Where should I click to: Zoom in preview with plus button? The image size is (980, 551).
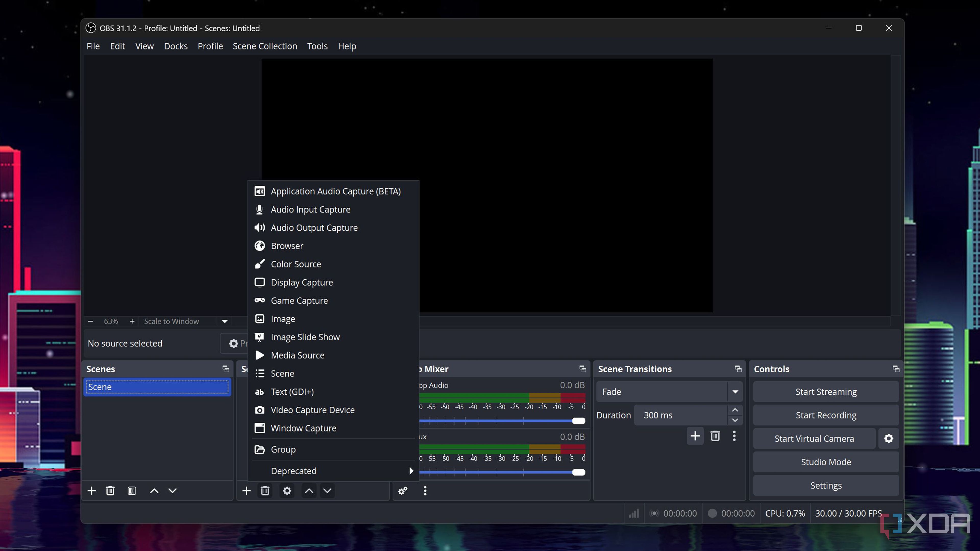[132, 321]
